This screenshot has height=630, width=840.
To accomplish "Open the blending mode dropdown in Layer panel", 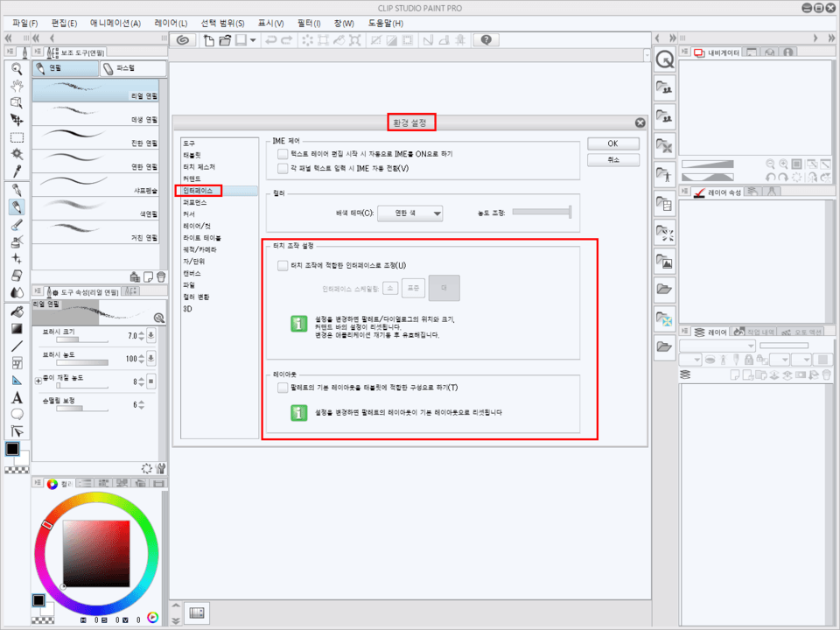I will (x=717, y=346).
